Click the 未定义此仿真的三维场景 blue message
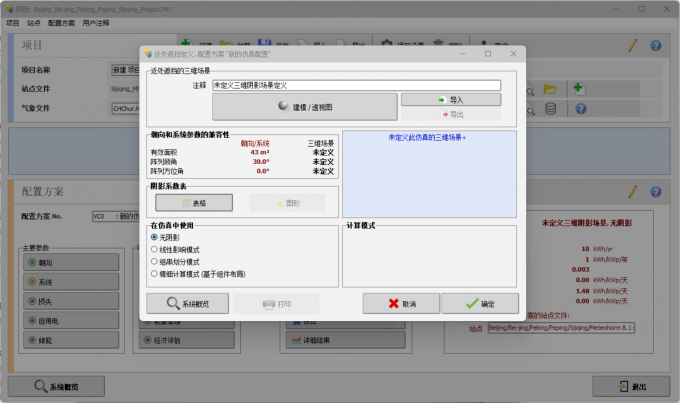This screenshot has height=403, width=680. coord(427,138)
